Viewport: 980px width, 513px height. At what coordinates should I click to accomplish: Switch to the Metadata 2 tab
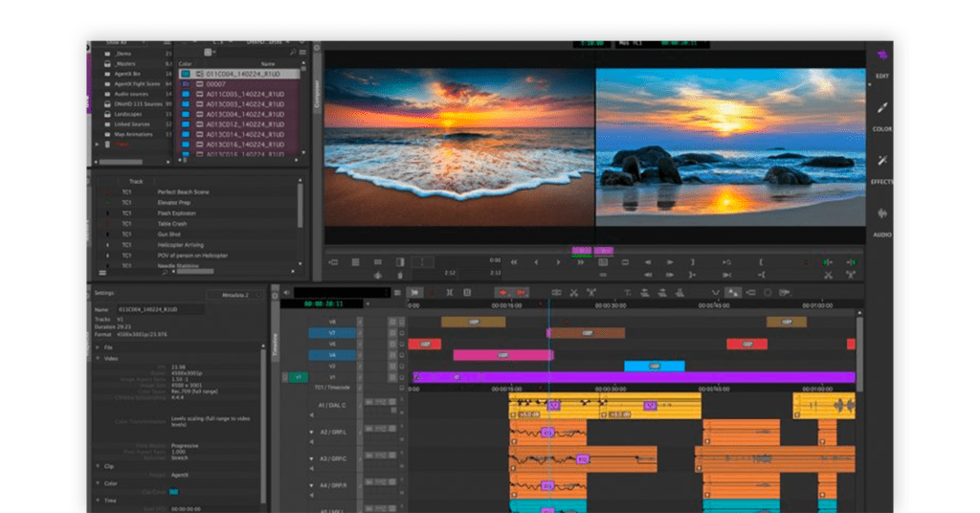[235, 295]
